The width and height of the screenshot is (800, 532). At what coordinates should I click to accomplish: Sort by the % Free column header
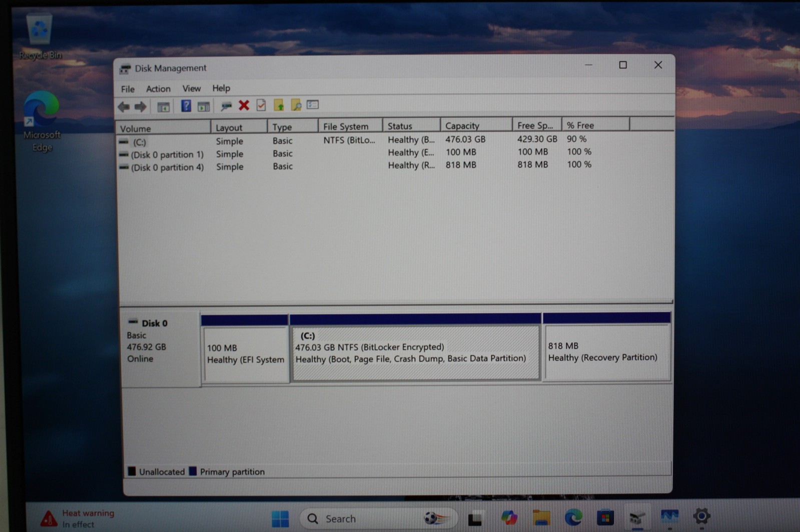pos(595,125)
